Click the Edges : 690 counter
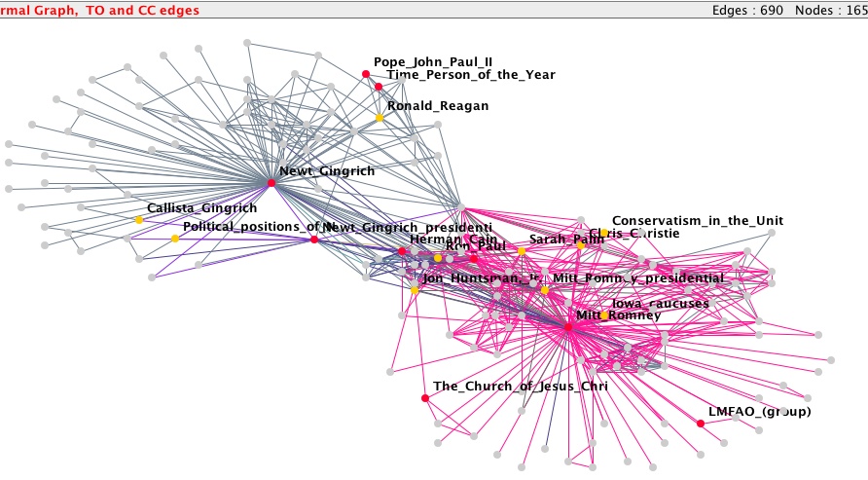 [x=747, y=10]
